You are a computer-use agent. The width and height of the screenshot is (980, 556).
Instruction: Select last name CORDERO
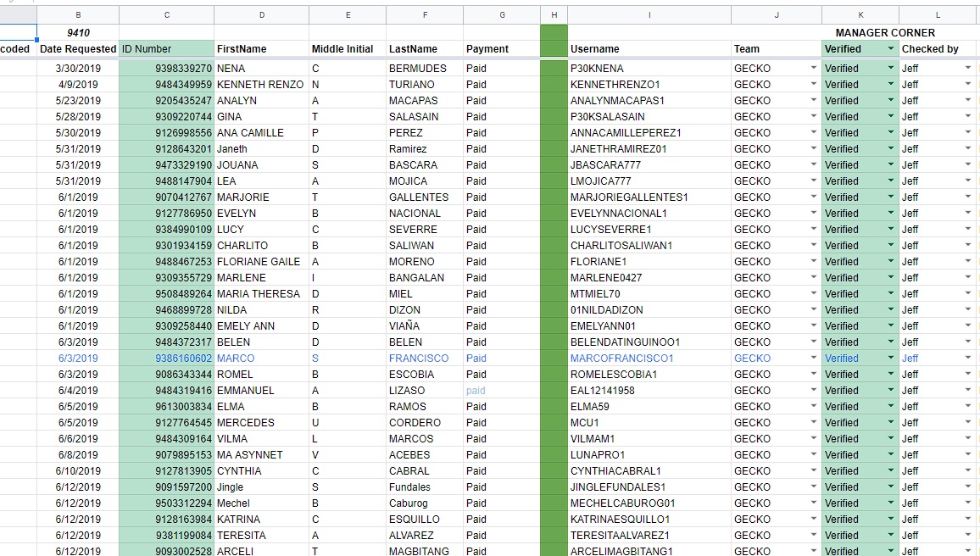[425, 422]
